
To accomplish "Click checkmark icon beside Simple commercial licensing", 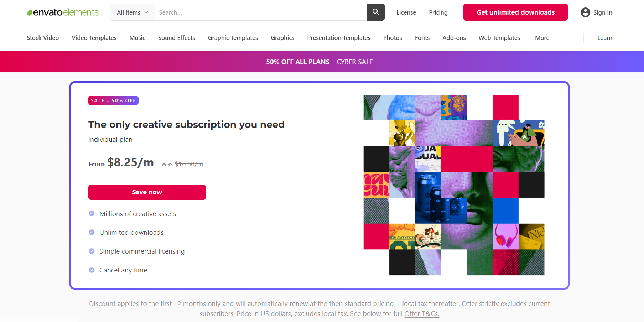I will [x=92, y=251].
